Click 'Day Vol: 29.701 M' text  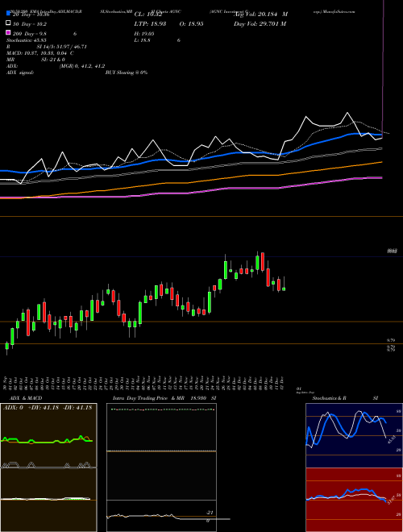click(260, 24)
